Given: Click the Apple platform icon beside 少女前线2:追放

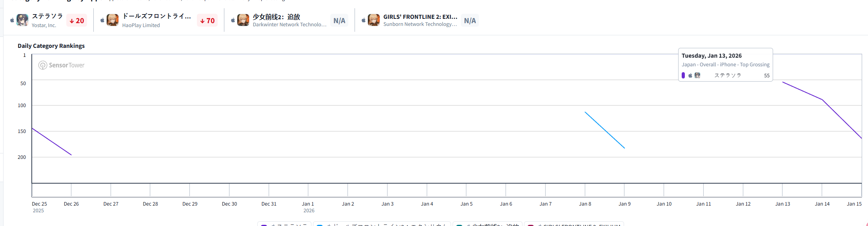Looking at the screenshot, I should point(233,20).
